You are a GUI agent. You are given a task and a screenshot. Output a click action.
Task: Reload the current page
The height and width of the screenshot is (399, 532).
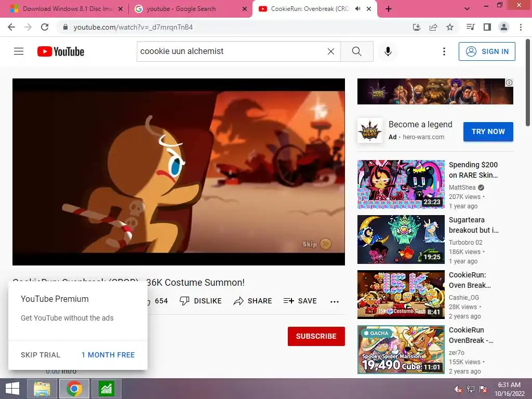point(45,27)
